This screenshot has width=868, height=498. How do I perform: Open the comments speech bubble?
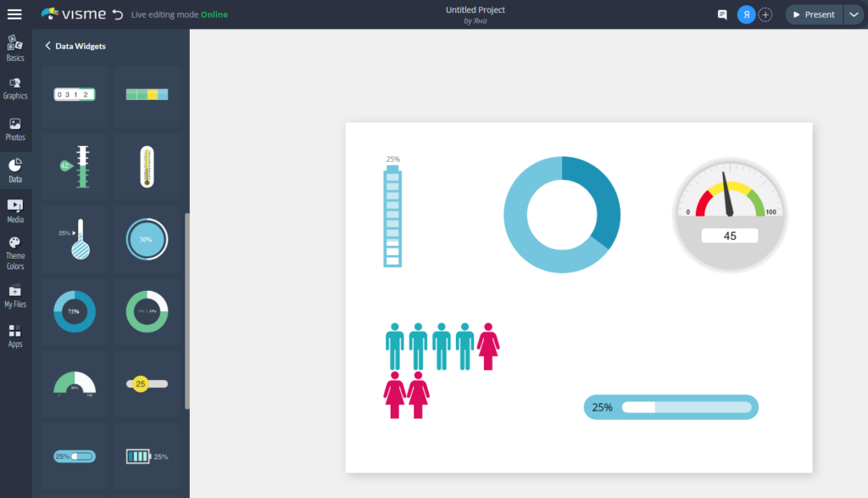click(x=722, y=14)
